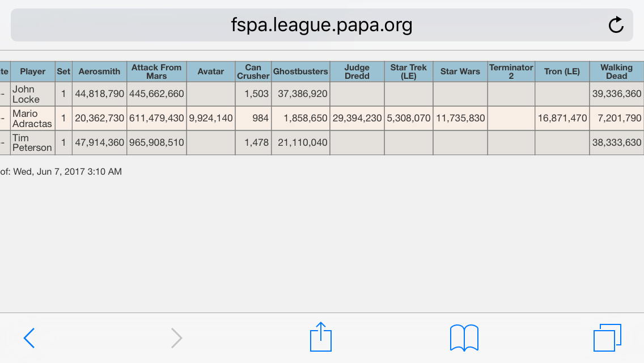The height and width of the screenshot is (363, 644).
Task: Select the Can Crusher column header
Action: click(253, 71)
